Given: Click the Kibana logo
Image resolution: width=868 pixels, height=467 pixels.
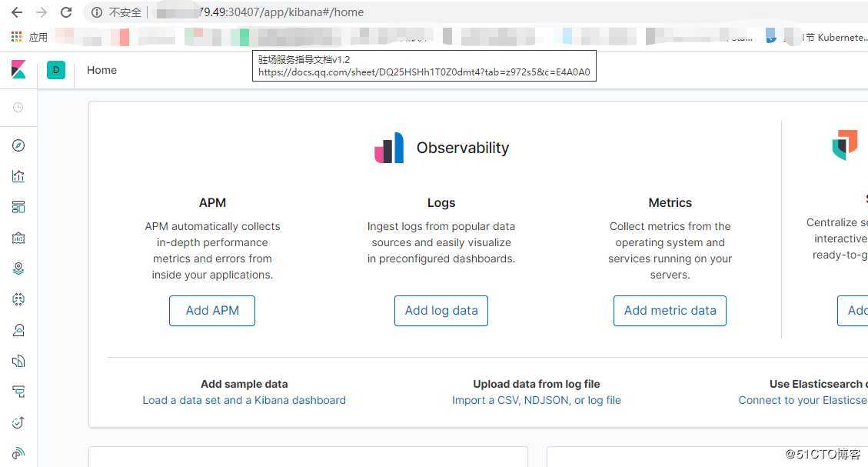Looking at the screenshot, I should coord(18,70).
